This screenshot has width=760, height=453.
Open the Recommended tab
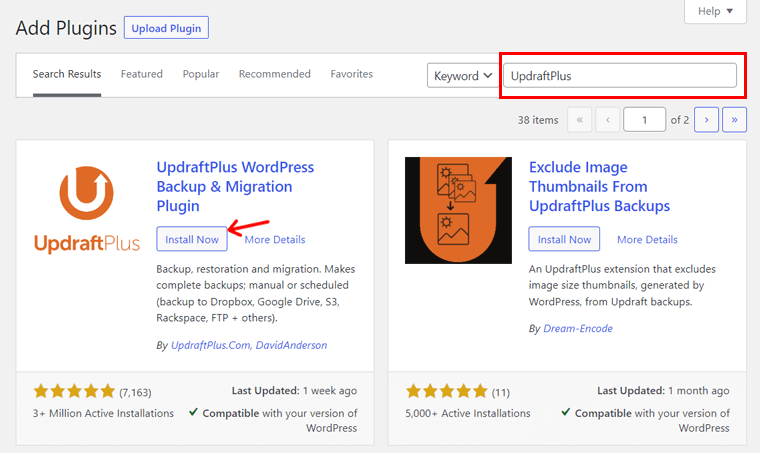coord(274,74)
